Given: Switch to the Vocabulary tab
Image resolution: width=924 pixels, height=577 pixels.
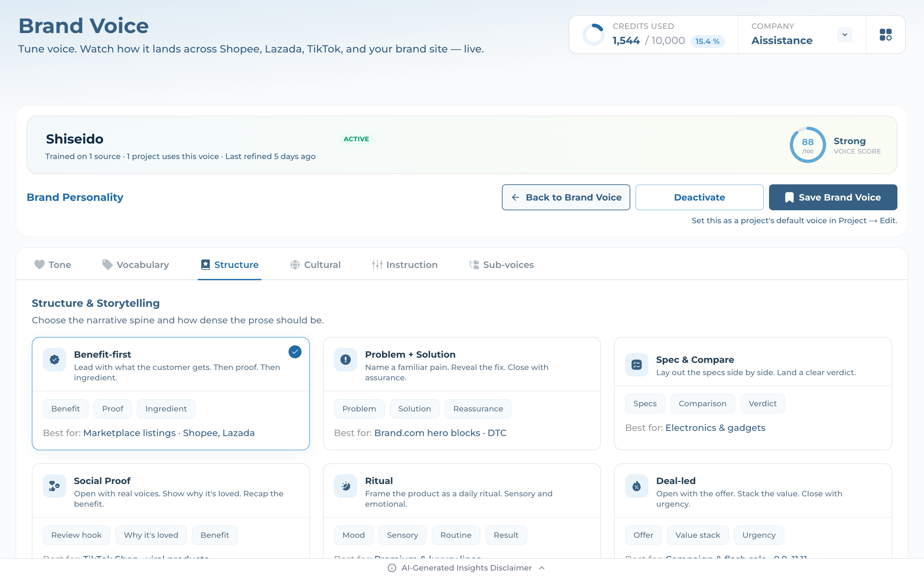Looking at the screenshot, I should click(x=136, y=264).
